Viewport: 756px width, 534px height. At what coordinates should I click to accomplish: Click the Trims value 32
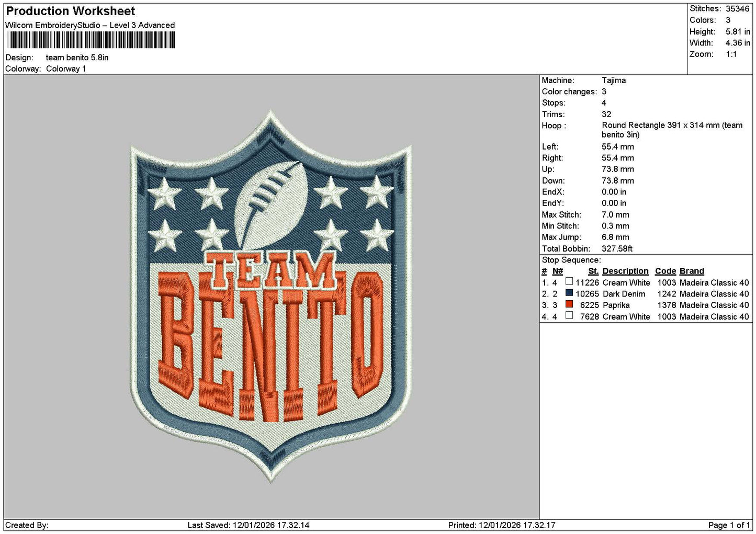(606, 115)
